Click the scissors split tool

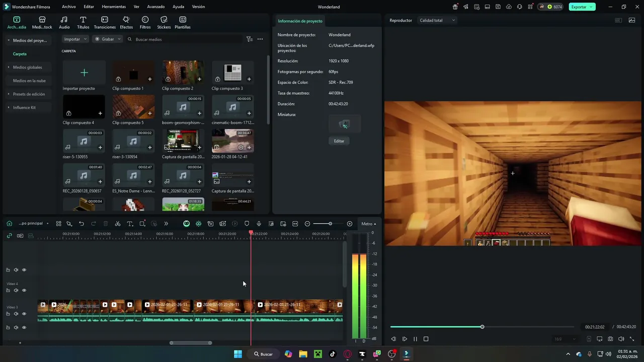coord(118,224)
